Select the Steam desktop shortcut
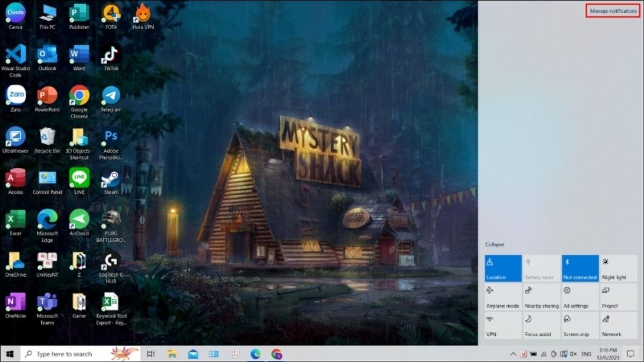 pos(111,181)
